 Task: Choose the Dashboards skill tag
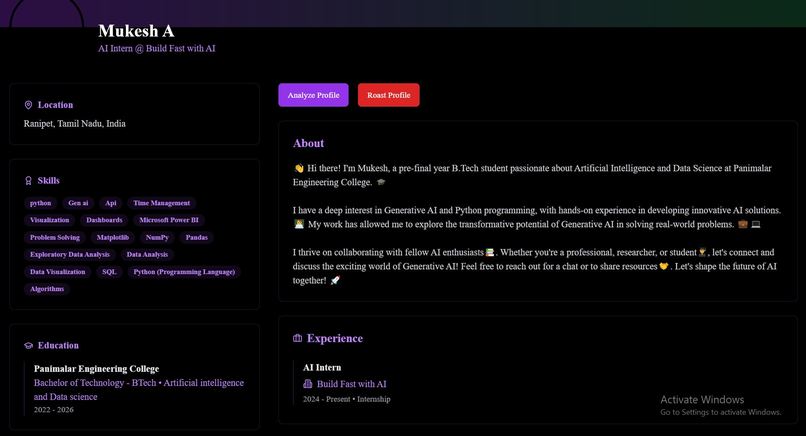pyautogui.click(x=104, y=220)
